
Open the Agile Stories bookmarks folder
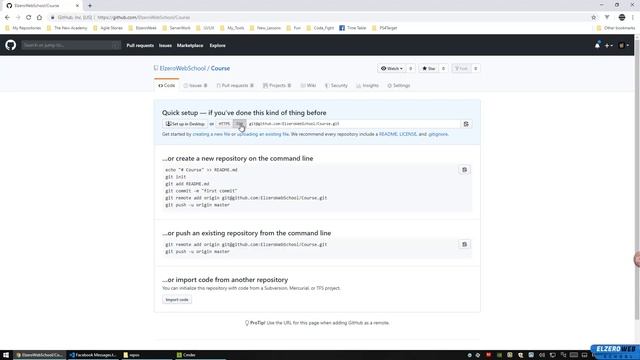pos(108,28)
